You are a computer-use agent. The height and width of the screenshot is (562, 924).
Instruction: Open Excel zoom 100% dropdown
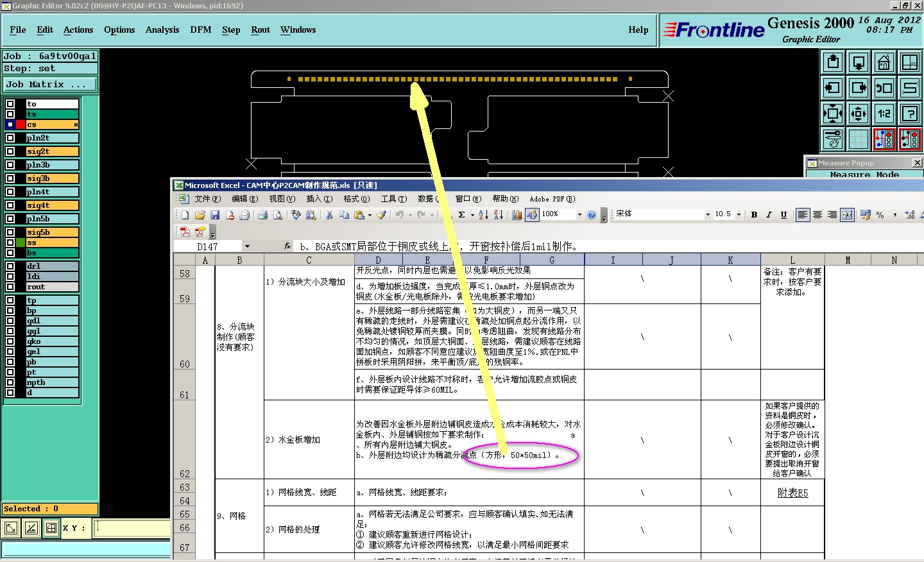tap(579, 215)
